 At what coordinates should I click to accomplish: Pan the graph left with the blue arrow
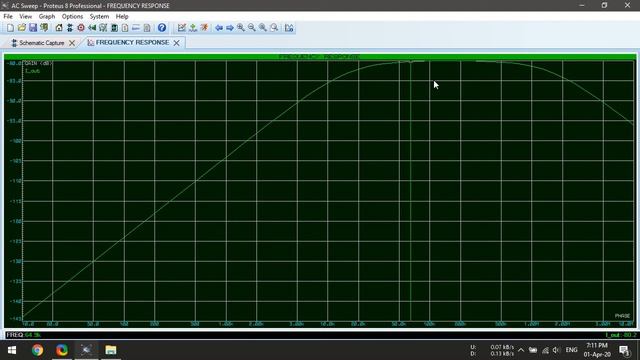tap(219, 28)
